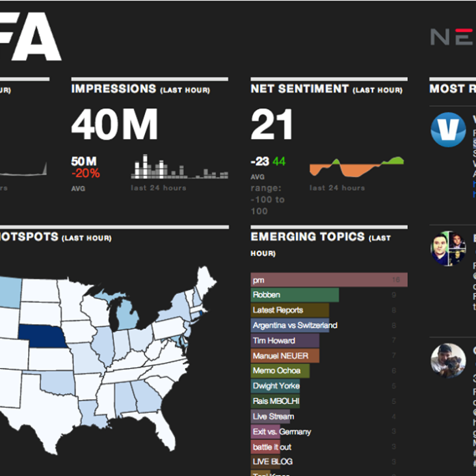The image size is (476, 476).
Task: Click the impressions 24-hour bar chart
Action: [179, 170]
